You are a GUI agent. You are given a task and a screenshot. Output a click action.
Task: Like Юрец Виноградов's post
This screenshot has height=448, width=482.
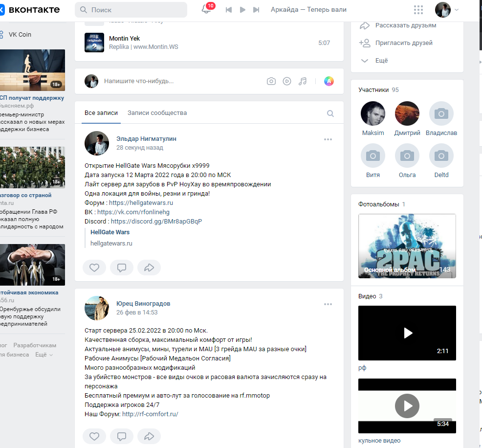click(94, 436)
